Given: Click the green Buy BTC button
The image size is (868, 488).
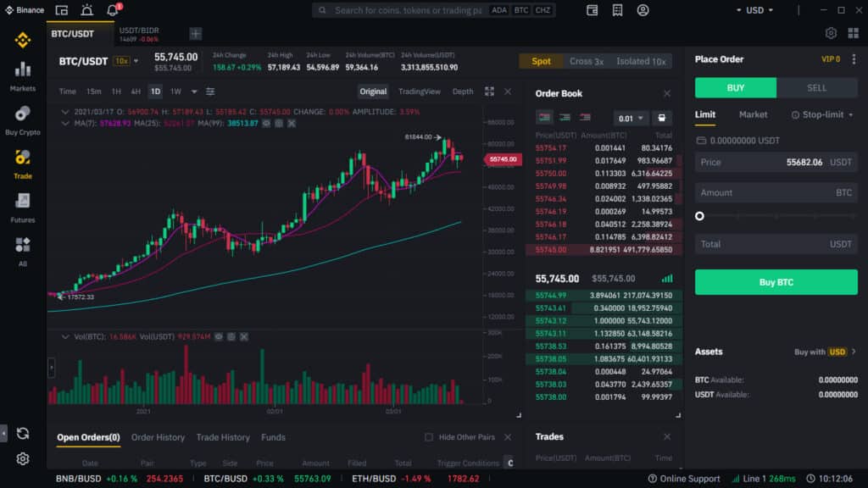Looking at the screenshot, I should pos(776,282).
